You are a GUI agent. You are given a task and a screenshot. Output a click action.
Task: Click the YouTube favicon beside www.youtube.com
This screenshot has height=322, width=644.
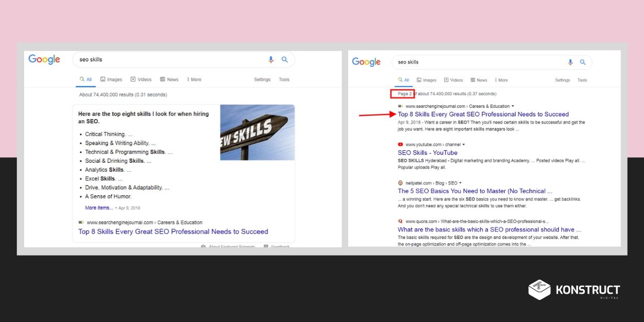tap(400, 145)
